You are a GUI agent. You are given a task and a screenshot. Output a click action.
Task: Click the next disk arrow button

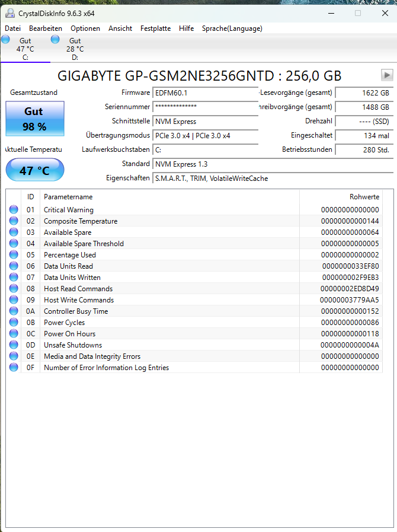coord(387,75)
